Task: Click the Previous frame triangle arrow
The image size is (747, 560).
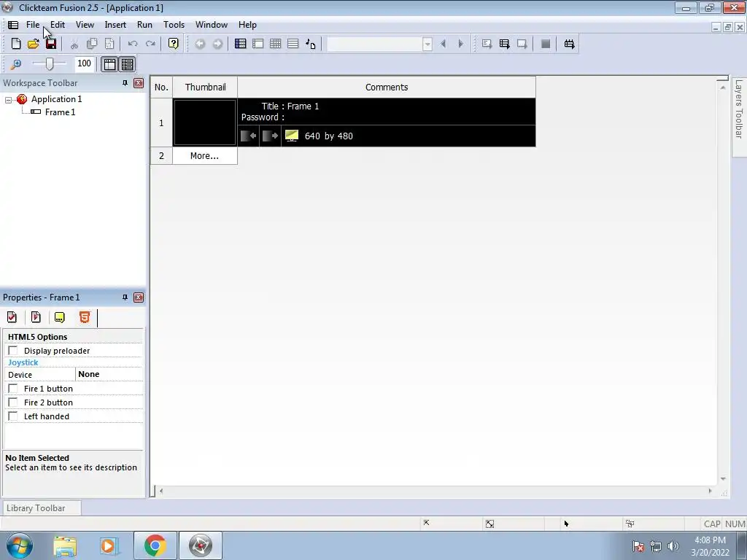Action: click(443, 44)
